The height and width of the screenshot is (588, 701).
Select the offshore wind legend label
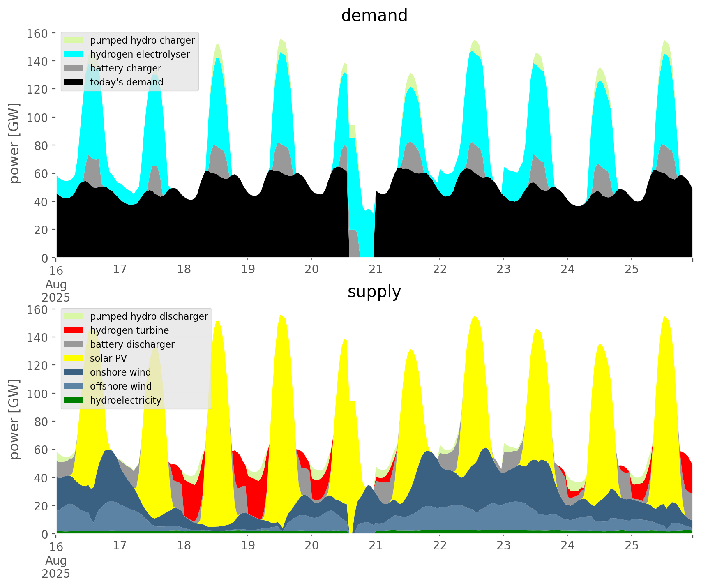[120, 386]
